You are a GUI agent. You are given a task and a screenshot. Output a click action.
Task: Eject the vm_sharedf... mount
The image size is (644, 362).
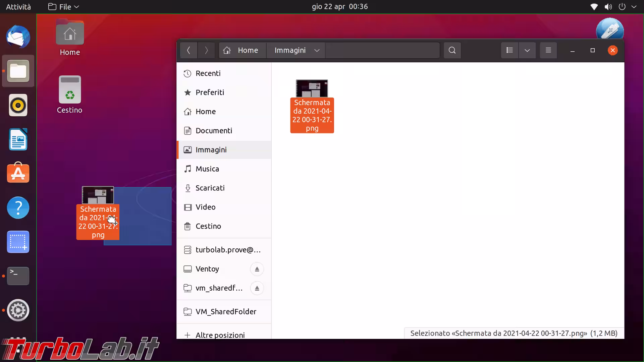257,288
